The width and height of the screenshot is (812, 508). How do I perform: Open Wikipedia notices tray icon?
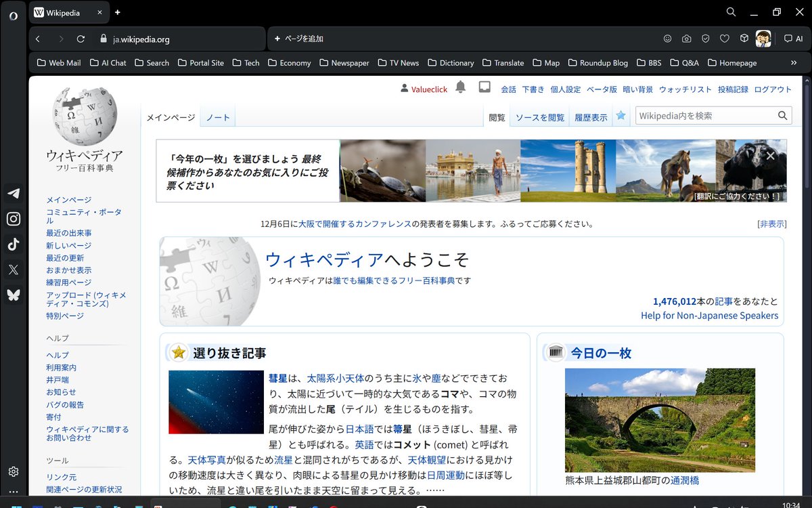(x=484, y=87)
